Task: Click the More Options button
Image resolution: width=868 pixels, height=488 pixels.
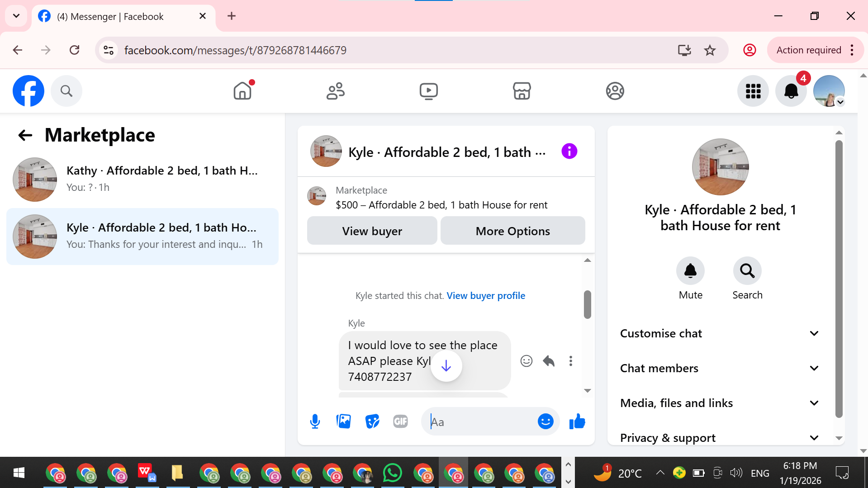Action: (x=513, y=231)
